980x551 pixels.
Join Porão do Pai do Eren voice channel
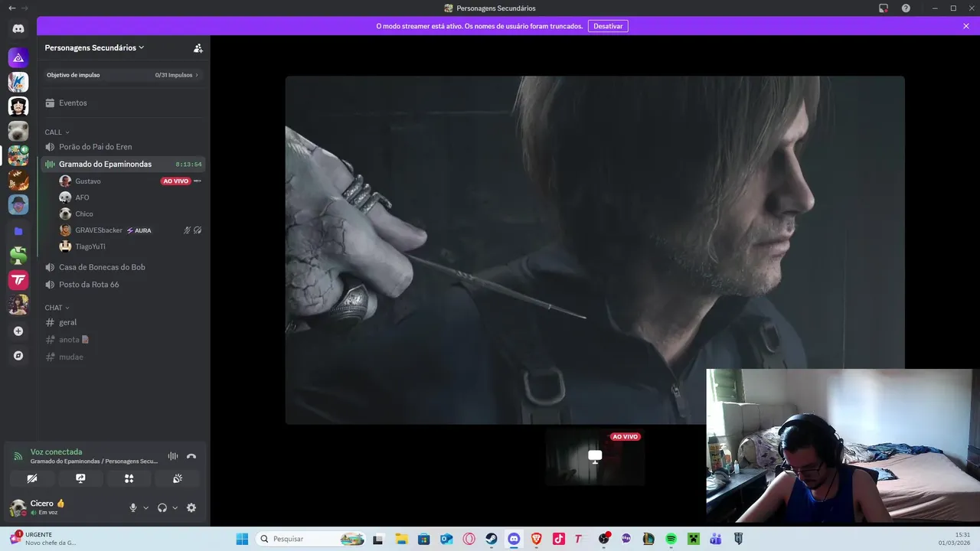tap(122, 146)
